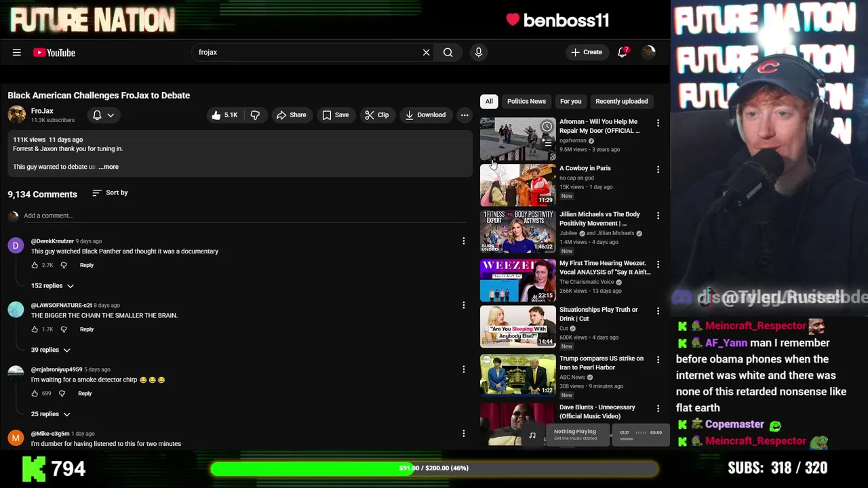Save video to playlist

(x=335, y=115)
